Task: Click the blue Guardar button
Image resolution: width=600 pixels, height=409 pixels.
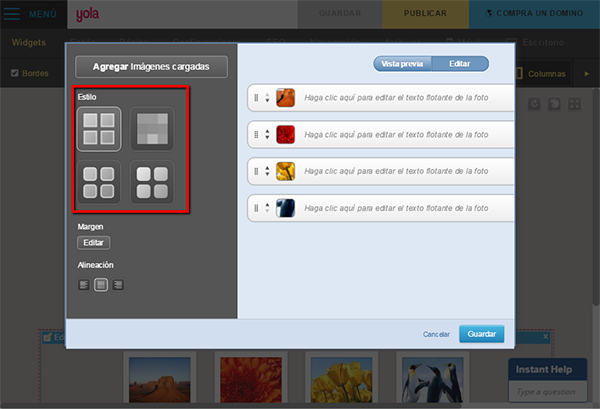Action: [482, 334]
